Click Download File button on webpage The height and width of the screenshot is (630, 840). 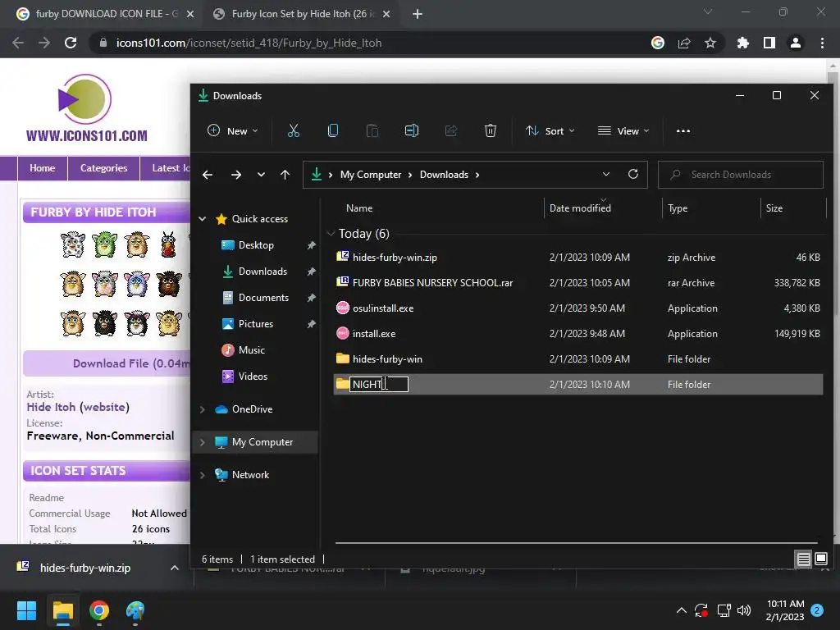[107, 363]
